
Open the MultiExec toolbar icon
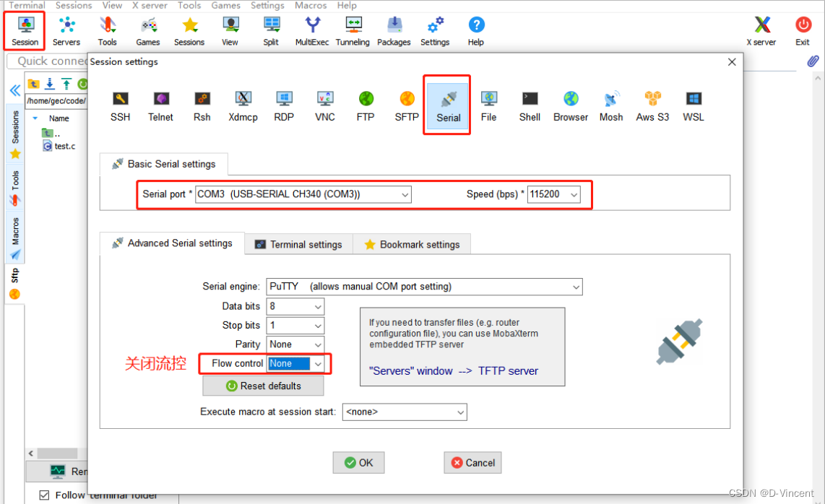click(312, 31)
